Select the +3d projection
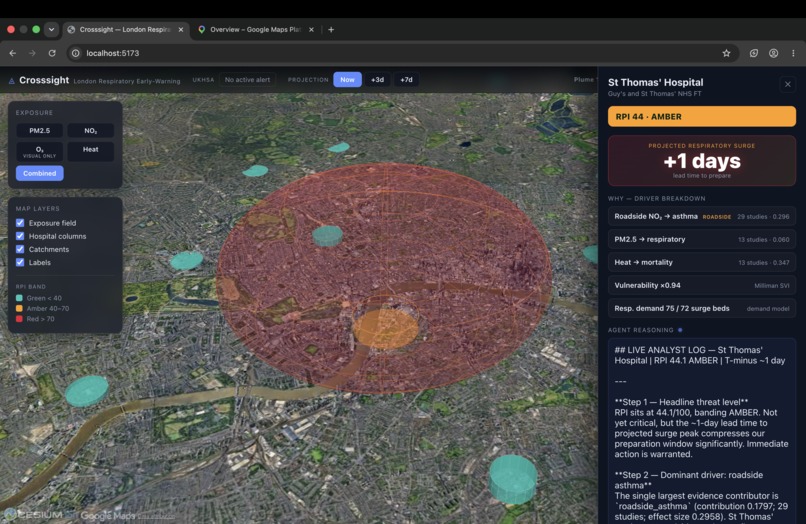This screenshot has height=524, width=806. 377,80
